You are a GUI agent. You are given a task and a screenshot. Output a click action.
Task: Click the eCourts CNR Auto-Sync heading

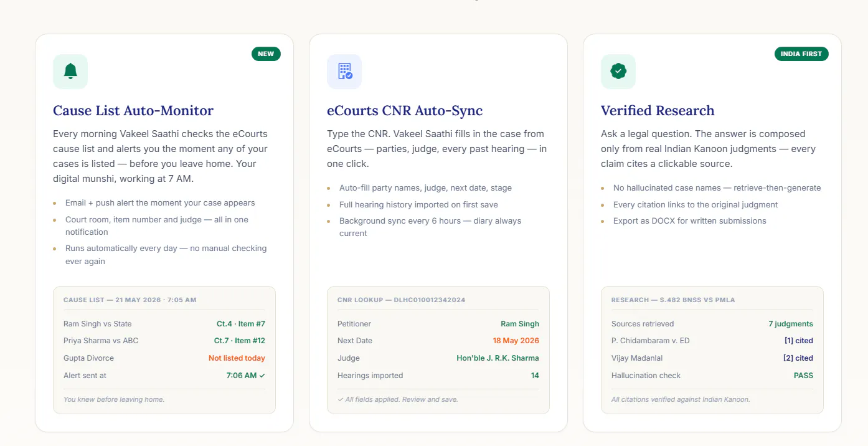click(x=405, y=111)
